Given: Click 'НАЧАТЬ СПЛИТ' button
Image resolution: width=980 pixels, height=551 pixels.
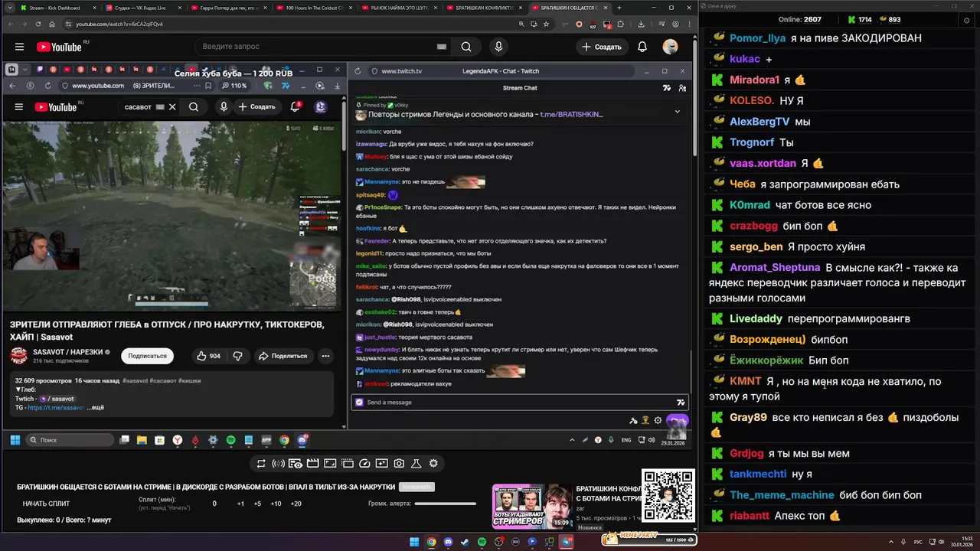Looking at the screenshot, I should (46, 504).
